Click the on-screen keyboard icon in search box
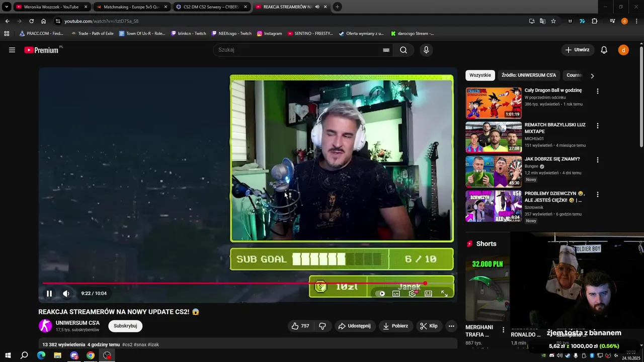 click(x=386, y=50)
